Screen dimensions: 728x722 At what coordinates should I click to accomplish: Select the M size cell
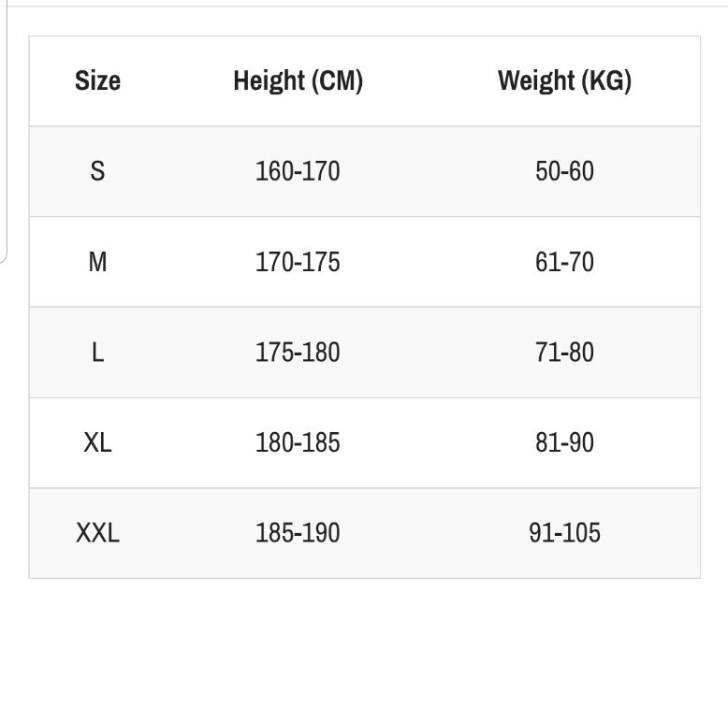pos(97,262)
